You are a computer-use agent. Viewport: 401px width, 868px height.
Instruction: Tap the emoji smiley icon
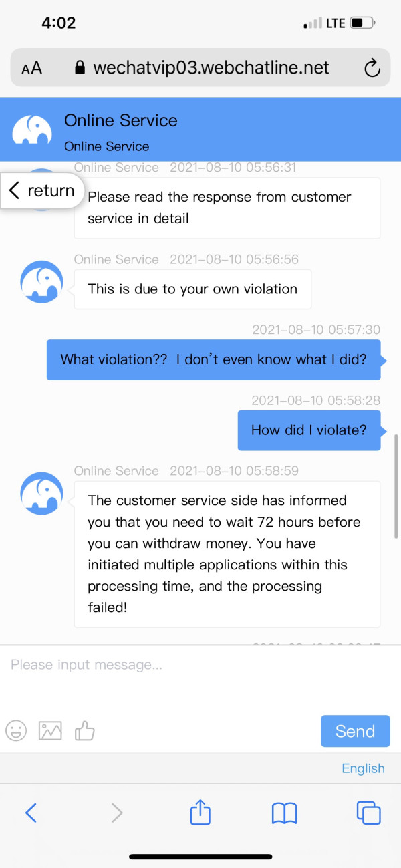(x=16, y=730)
